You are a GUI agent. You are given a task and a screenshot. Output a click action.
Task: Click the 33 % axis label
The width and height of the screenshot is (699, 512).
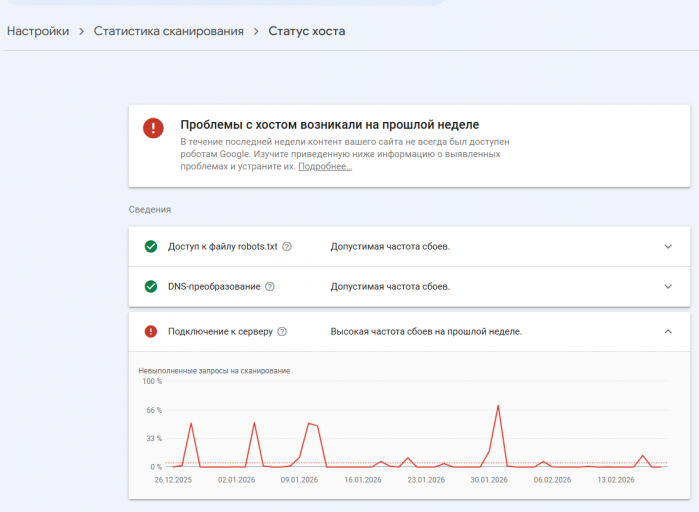tap(154, 438)
